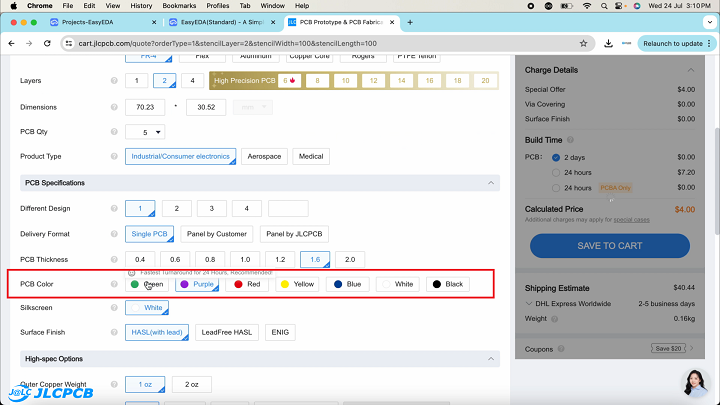Open macOS Spotlight search icon
The height and width of the screenshot is (405, 720).
coord(604,6)
